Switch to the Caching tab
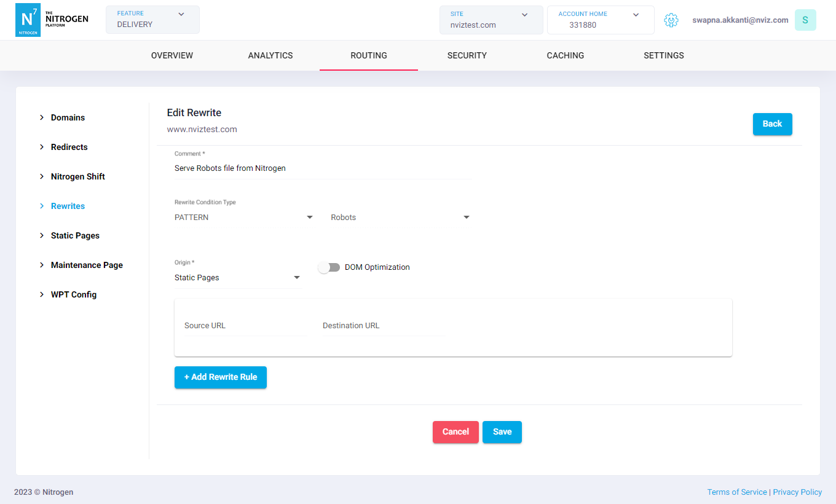 (565, 55)
